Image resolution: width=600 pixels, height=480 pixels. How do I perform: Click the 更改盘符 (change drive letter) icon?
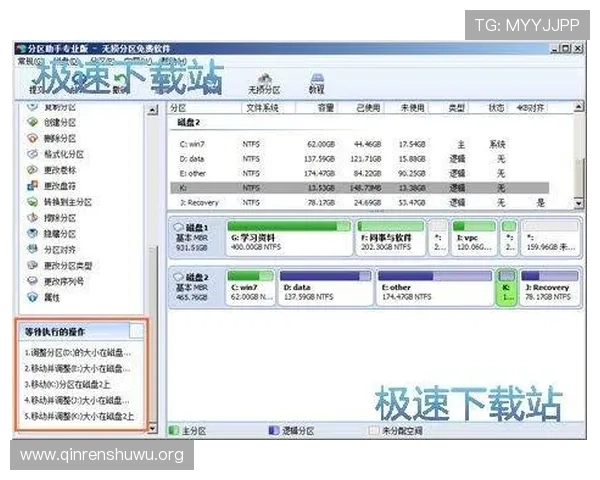click(33, 186)
